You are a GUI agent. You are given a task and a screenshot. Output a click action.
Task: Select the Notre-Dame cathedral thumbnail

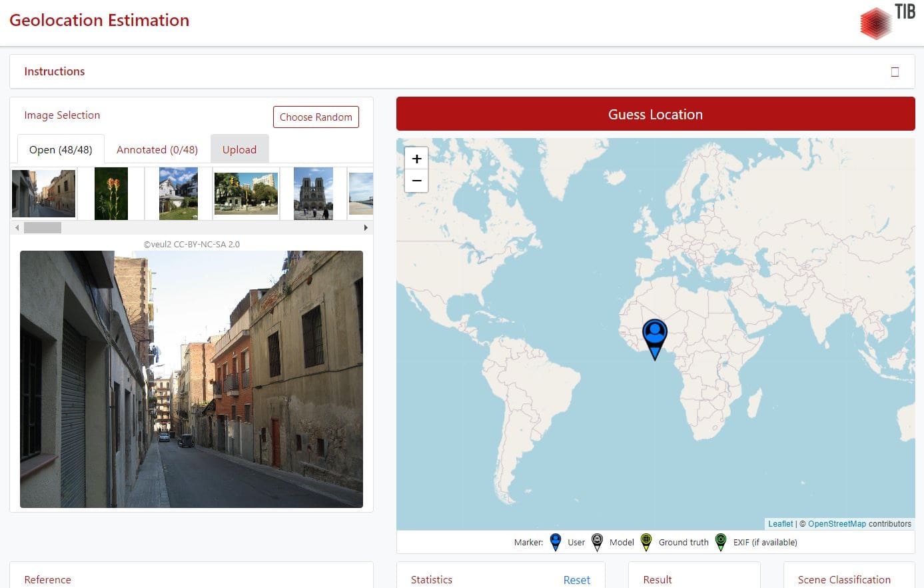pos(313,193)
